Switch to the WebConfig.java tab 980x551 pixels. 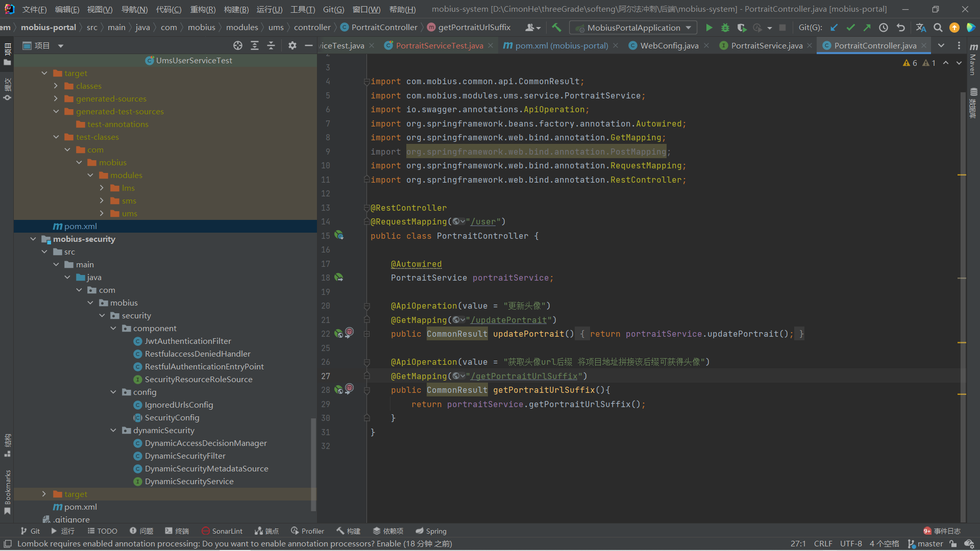point(669,46)
